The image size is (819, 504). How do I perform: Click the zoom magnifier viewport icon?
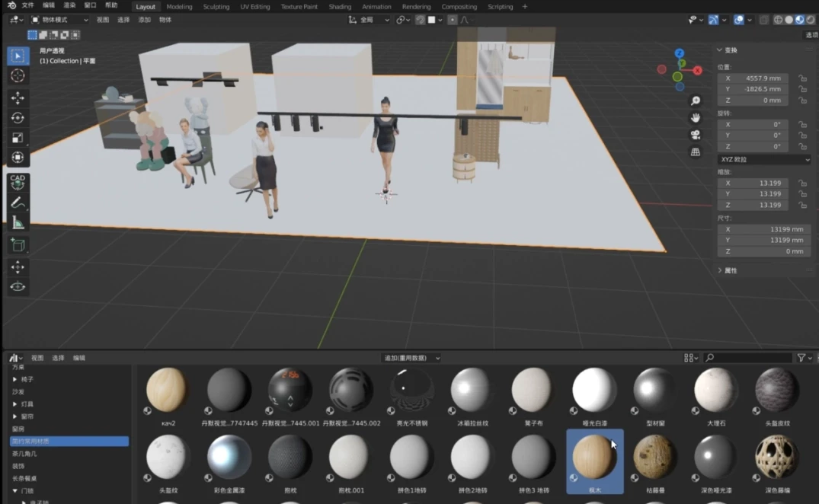click(x=696, y=100)
